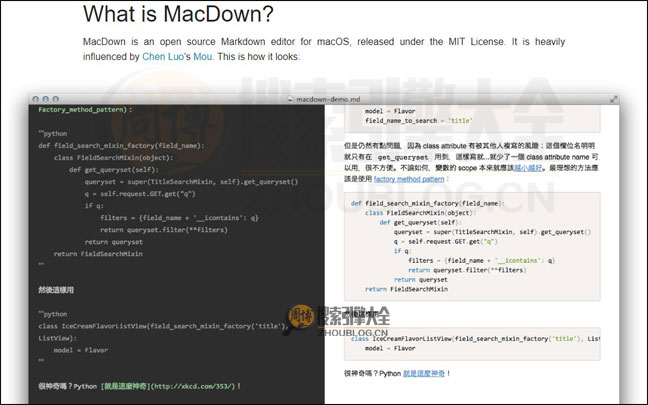The image size is (648, 405).
Task: Click the macdown-demo.md window title text
Action: (x=328, y=99)
